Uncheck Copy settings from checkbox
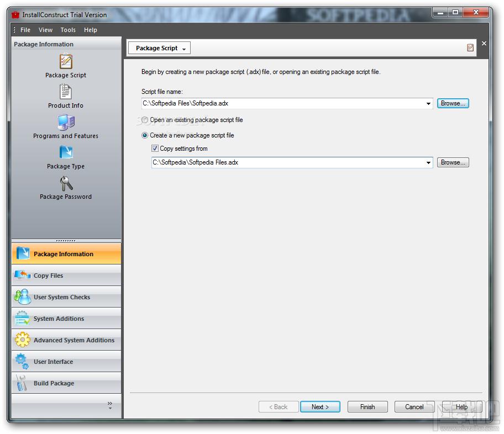This screenshot has width=504, height=434. click(155, 149)
